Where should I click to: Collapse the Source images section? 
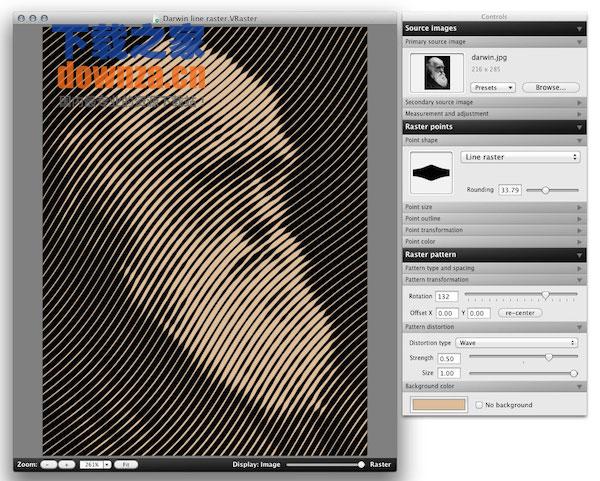(579, 29)
